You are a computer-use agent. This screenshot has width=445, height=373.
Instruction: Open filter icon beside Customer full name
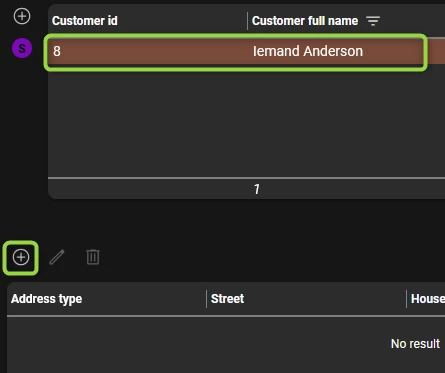click(x=373, y=21)
